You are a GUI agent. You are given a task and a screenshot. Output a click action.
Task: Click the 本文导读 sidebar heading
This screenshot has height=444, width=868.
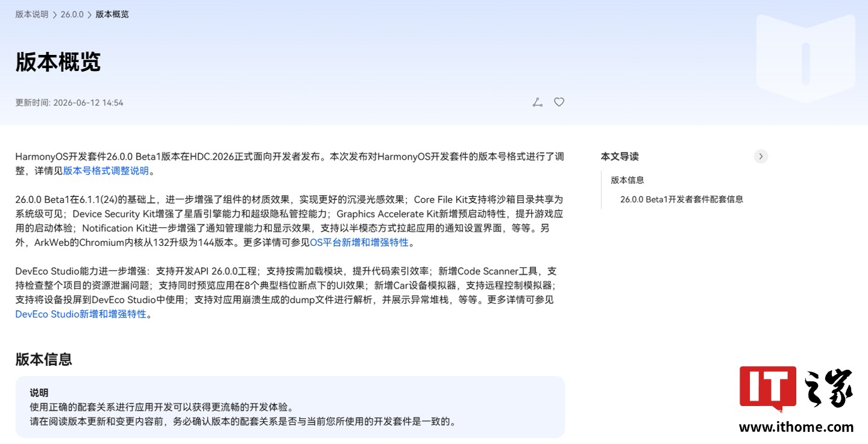point(620,157)
